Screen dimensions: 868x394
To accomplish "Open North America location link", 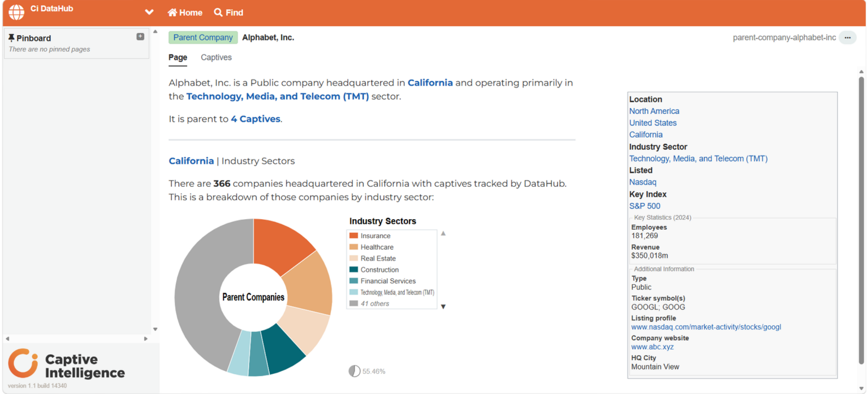I will (654, 111).
